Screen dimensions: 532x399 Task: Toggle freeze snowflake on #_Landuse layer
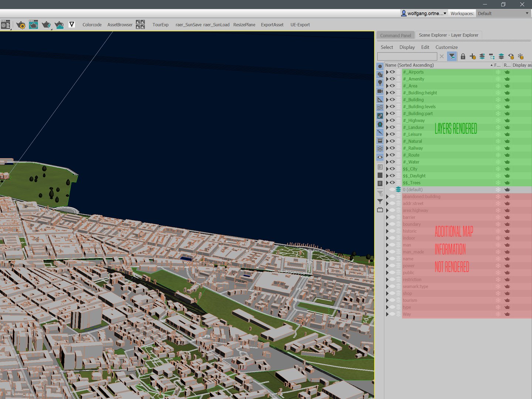click(498, 127)
